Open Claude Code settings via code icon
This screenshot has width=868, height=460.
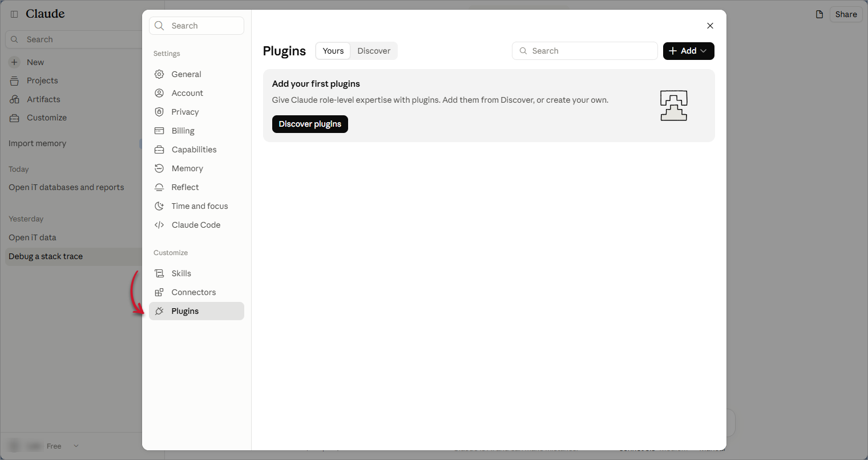coord(159,225)
